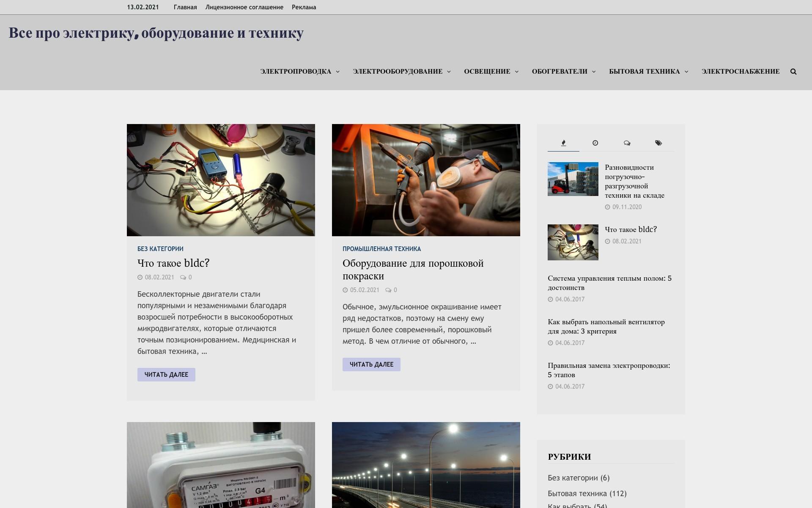Image resolution: width=812 pixels, height=508 pixels.
Task: Show the comments bubble tab
Action: coord(627,143)
